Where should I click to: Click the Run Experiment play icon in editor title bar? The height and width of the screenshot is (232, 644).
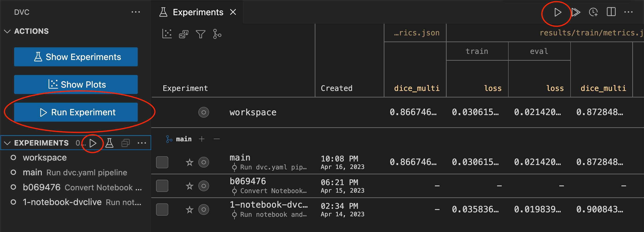tap(557, 12)
